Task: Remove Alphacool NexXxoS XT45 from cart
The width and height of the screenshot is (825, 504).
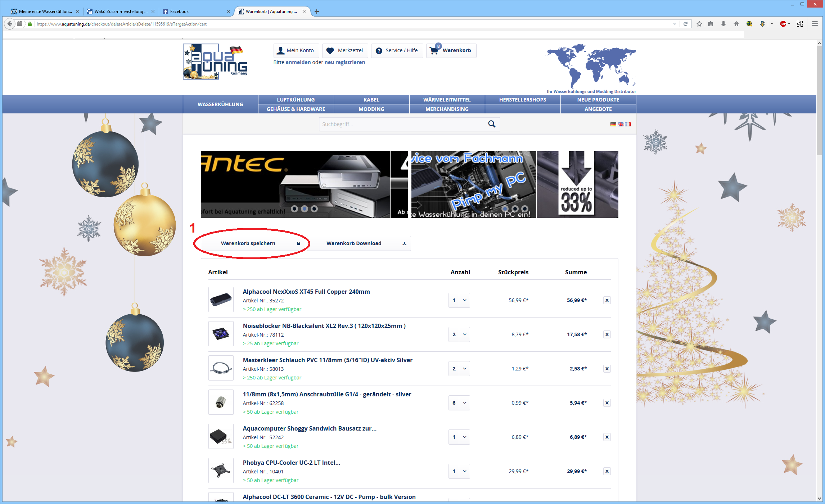Action: (x=607, y=300)
